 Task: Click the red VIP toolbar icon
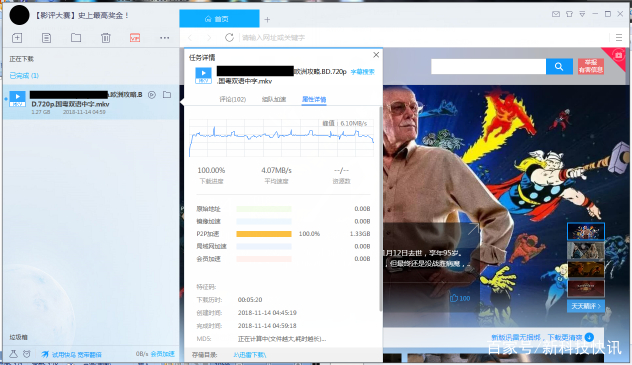tap(135, 38)
